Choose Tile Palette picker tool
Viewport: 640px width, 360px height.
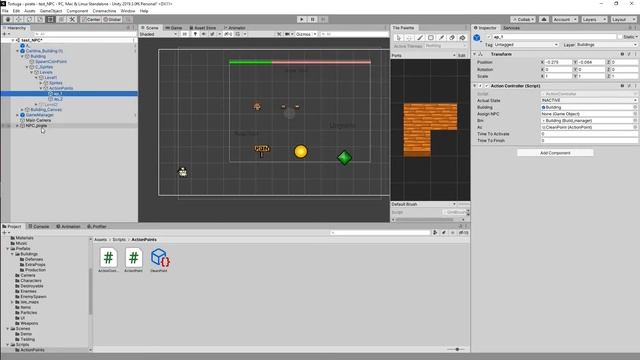pyautogui.click(x=441, y=38)
